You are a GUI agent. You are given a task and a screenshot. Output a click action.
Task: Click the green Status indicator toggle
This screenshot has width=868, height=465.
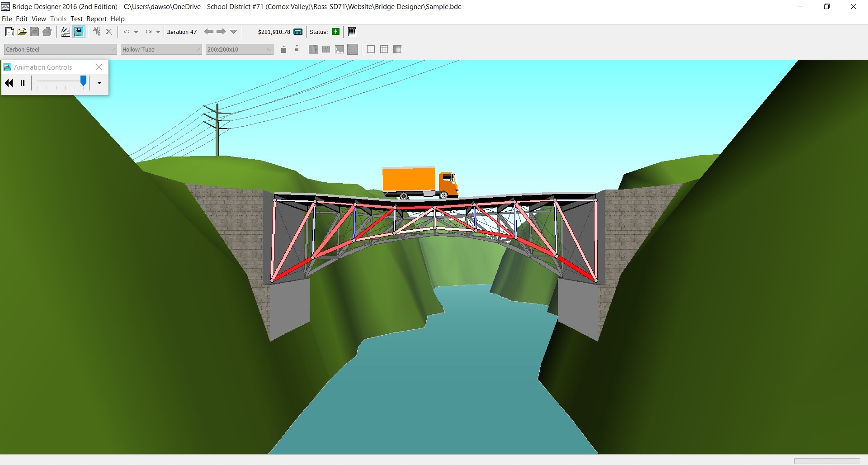point(336,32)
